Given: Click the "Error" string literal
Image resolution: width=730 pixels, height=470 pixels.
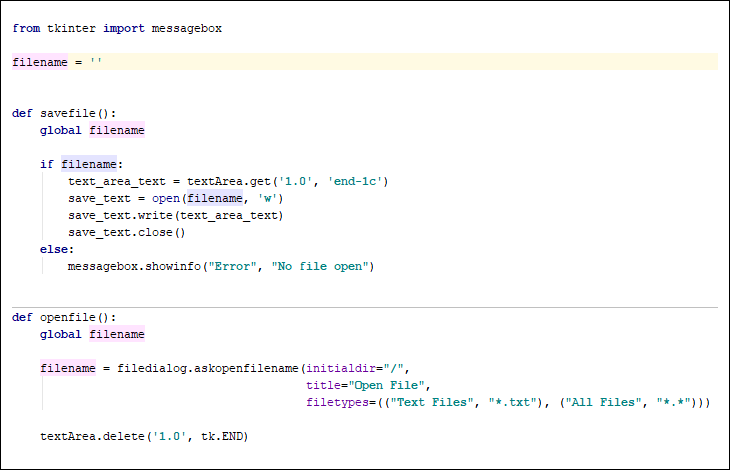Looking at the screenshot, I should point(232,266).
